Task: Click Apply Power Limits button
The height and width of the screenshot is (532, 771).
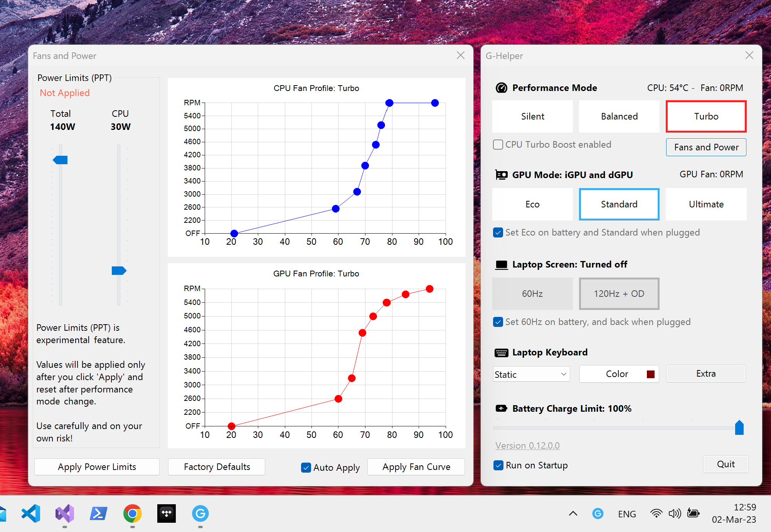Action: click(97, 467)
